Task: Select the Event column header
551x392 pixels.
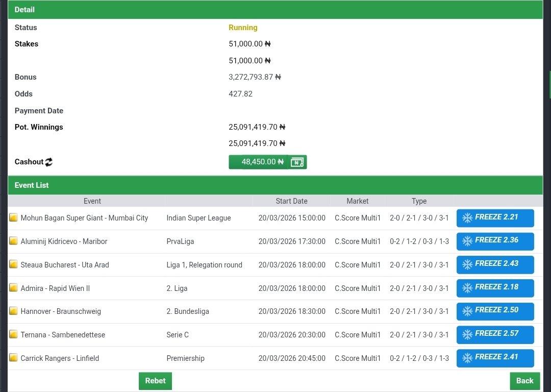Action: coord(92,201)
